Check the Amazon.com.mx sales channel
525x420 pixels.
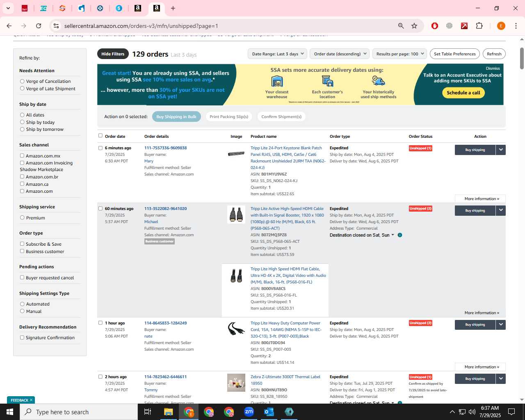[22, 156]
